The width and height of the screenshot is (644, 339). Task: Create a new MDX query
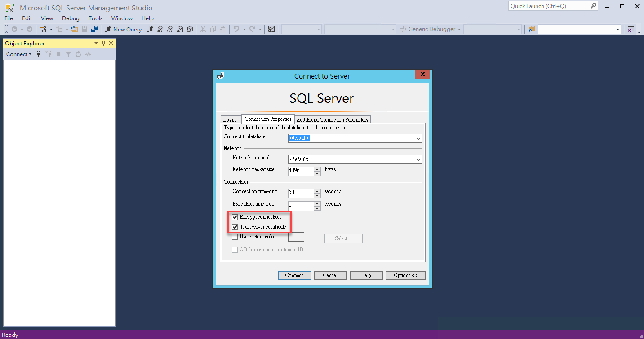point(160,29)
